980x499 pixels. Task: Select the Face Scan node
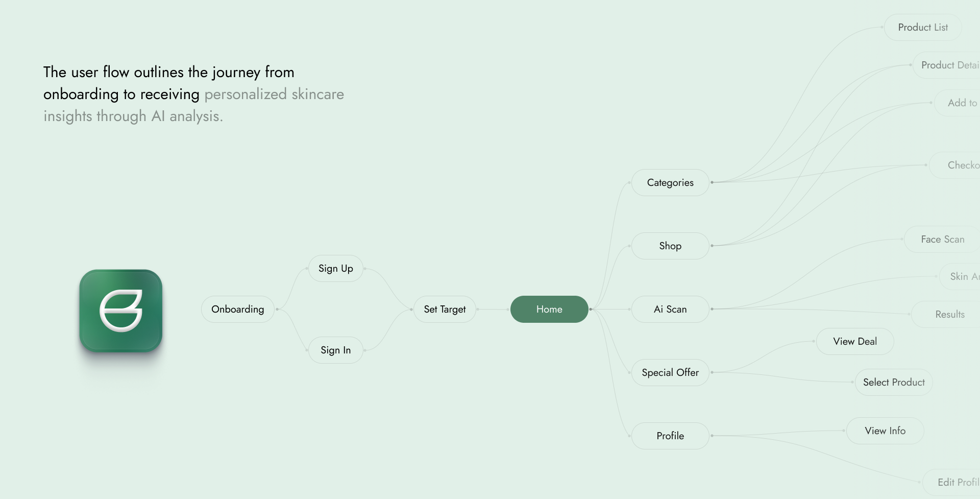pyautogui.click(x=942, y=239)
